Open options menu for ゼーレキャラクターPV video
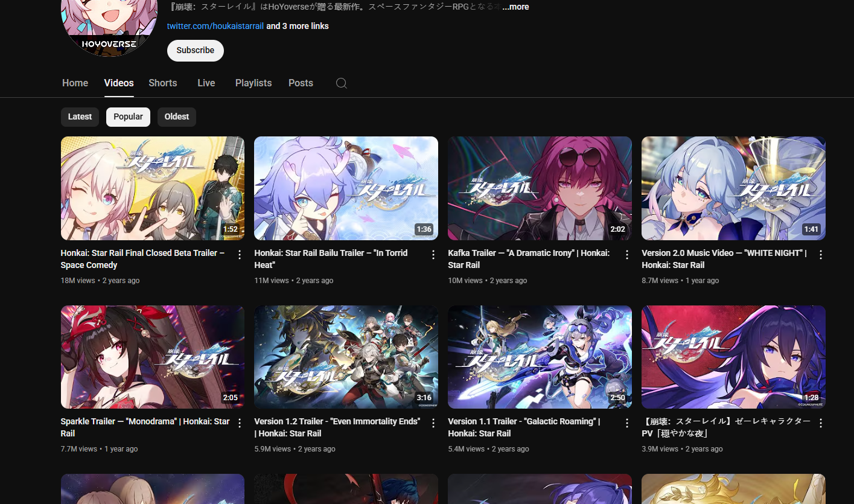 click(x=821, y=423)
